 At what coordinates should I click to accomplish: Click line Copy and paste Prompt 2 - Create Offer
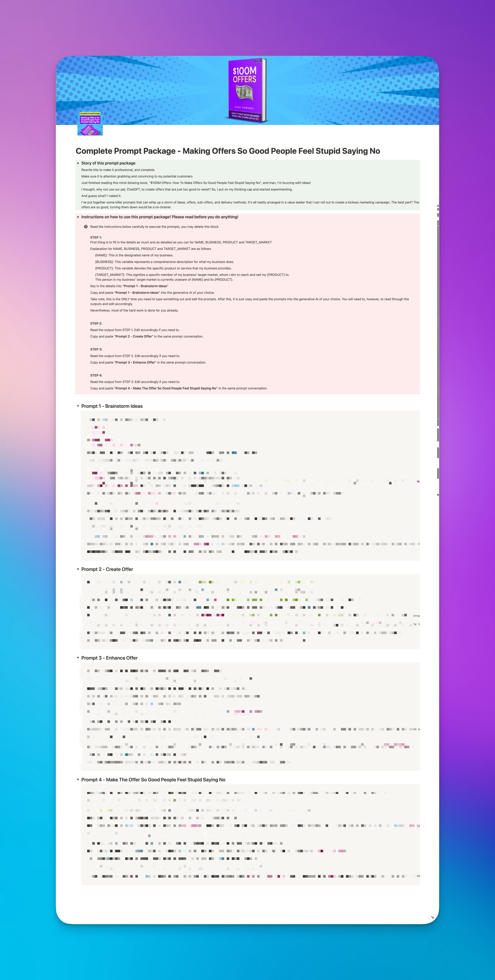[147, 336]
